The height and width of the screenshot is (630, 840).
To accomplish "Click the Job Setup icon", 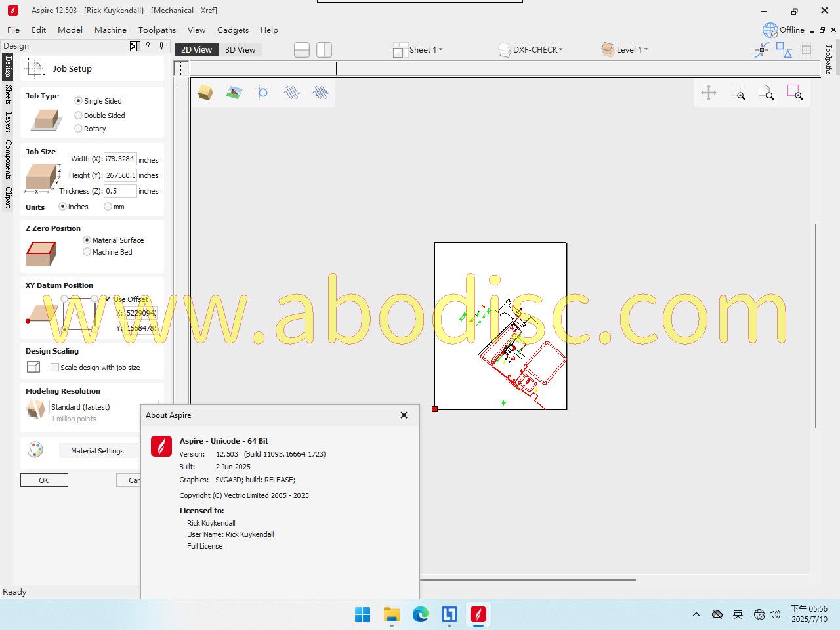I will click(x=35, y=68).
